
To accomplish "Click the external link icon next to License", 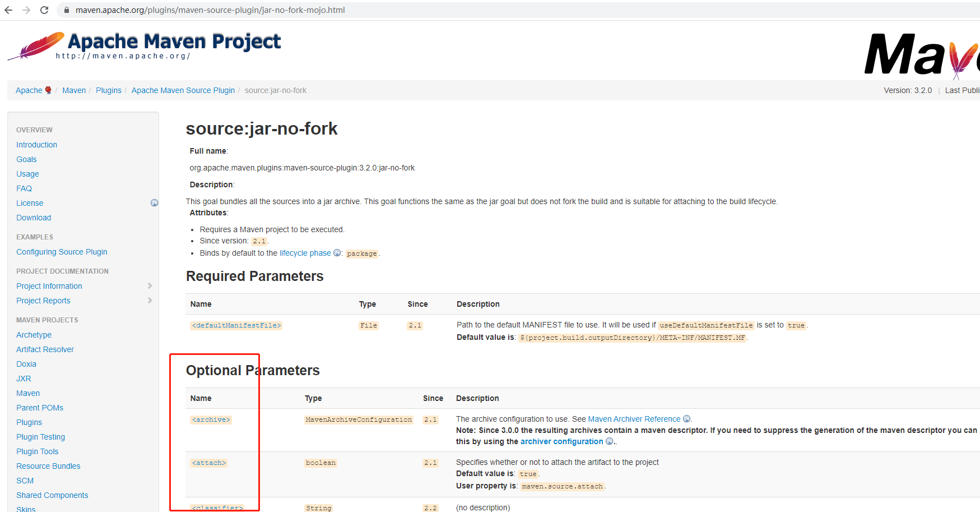I will (x=155, y=203).
